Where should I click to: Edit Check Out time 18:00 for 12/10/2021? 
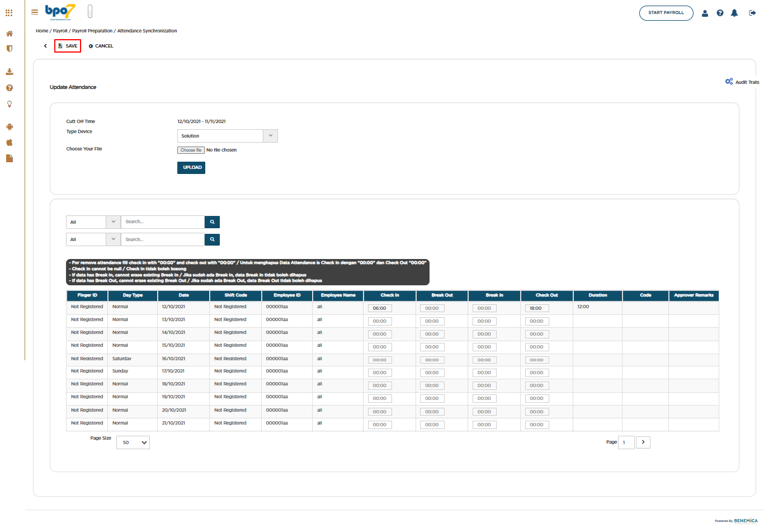[x=536, y=308]
